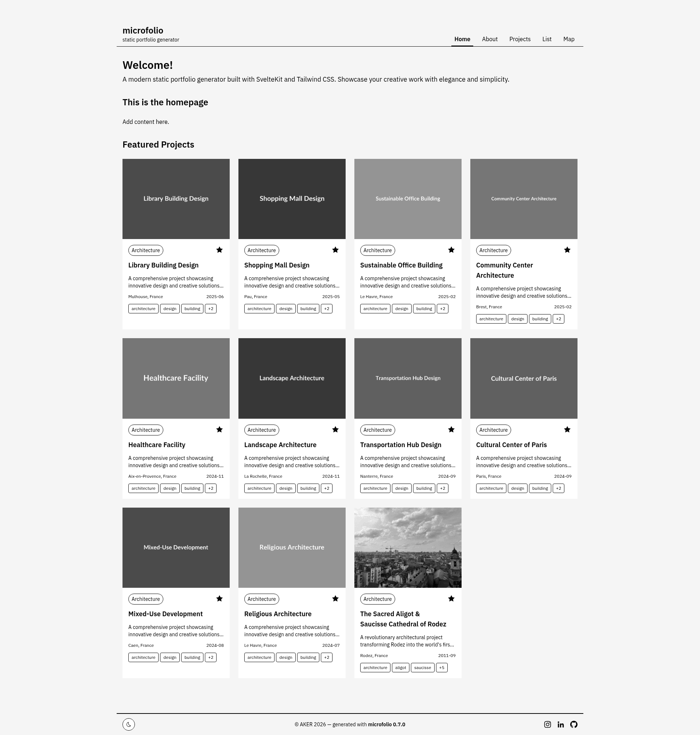The image size is (700, 735).
Task: Click star icon on Shopping Mall Design card
Action: 335,250
